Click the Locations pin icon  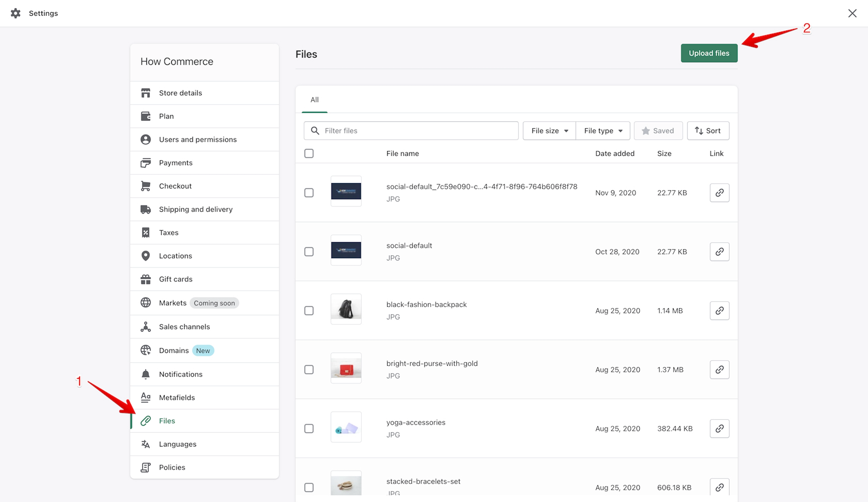146,256
